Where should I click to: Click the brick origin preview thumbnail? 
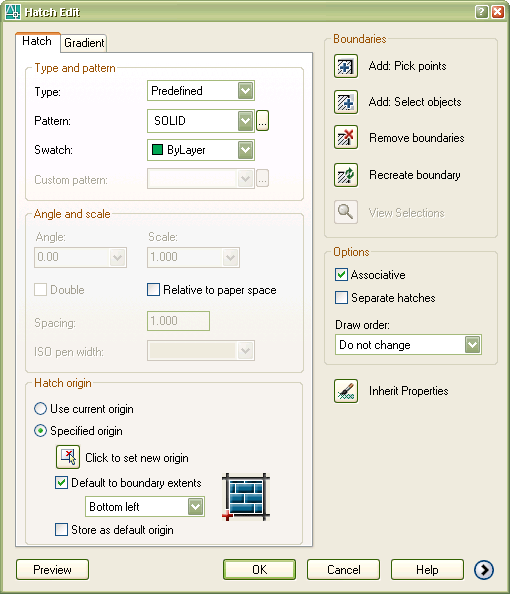(x=246, y=497)
